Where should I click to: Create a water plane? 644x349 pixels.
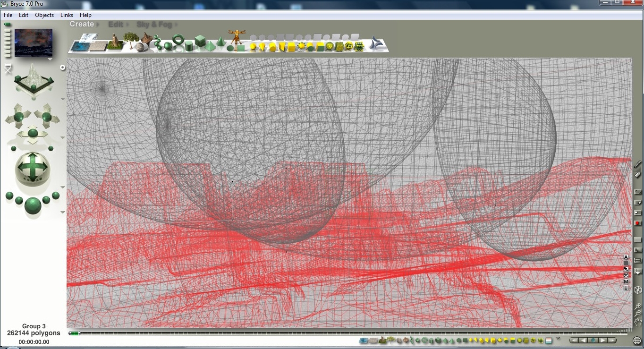[79, 46]
